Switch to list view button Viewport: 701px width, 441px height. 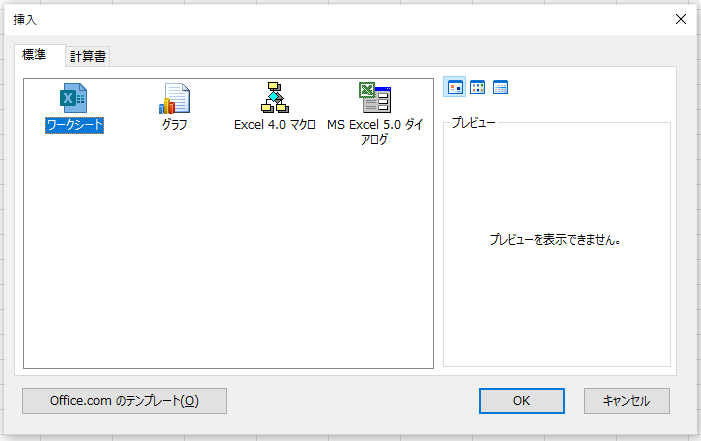pyautogui.click(x=477, y=87)
